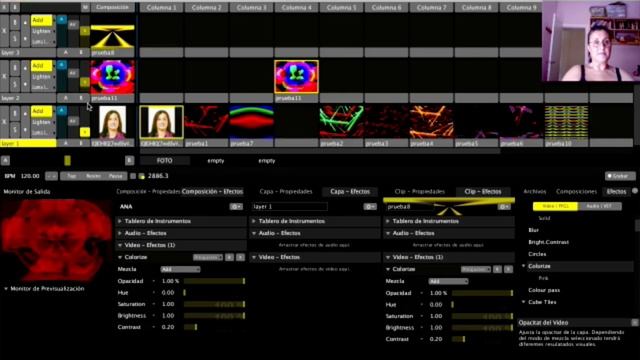Open the Add blend mode dropdown on layer 3

point(42,20)
